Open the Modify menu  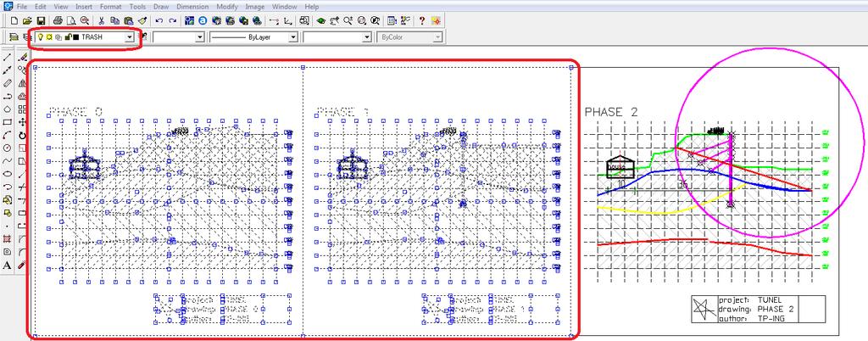tap(227, 7)
